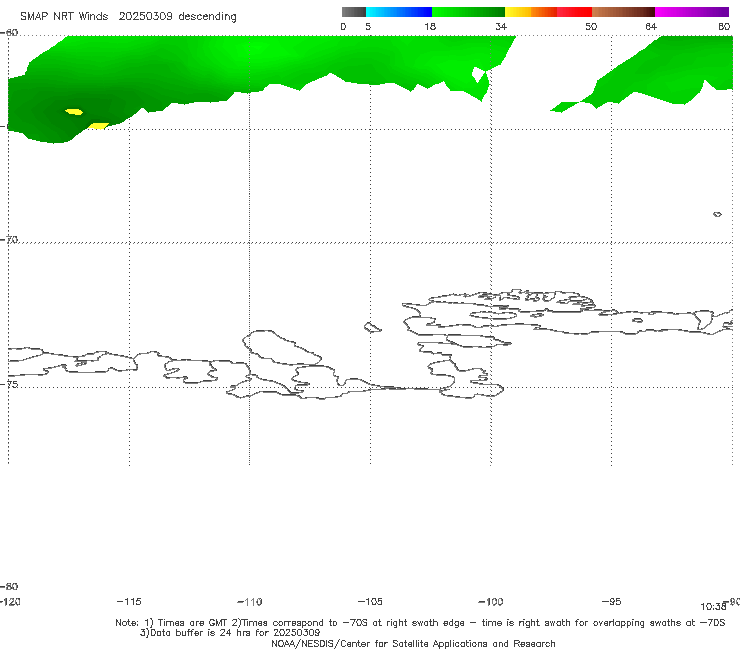This screenshot has width=740, height=650.
Task: Click the color bar label '50'
Action: pyautogui.click(x=591, y=26)
